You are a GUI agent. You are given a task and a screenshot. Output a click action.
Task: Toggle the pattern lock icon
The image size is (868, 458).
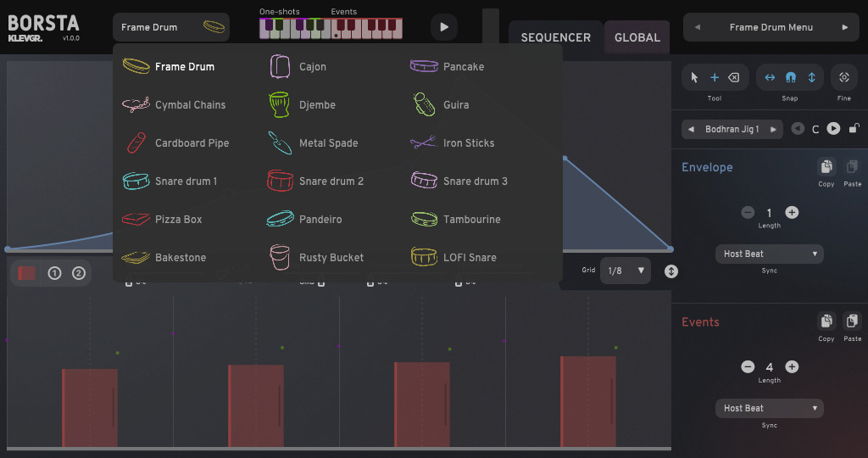click(854, 128)
